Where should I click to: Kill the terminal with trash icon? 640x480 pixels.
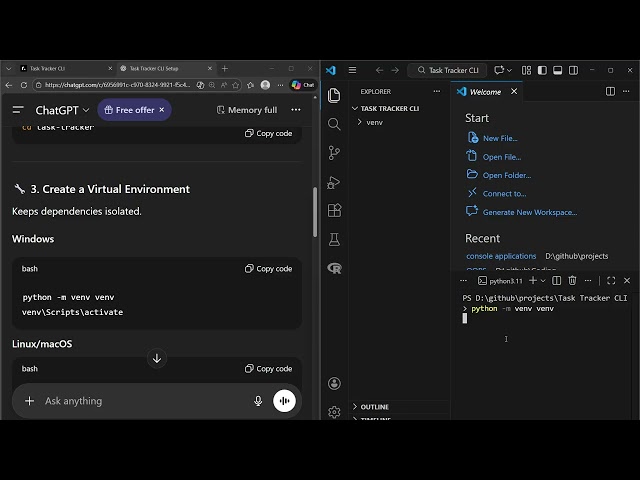572,280
